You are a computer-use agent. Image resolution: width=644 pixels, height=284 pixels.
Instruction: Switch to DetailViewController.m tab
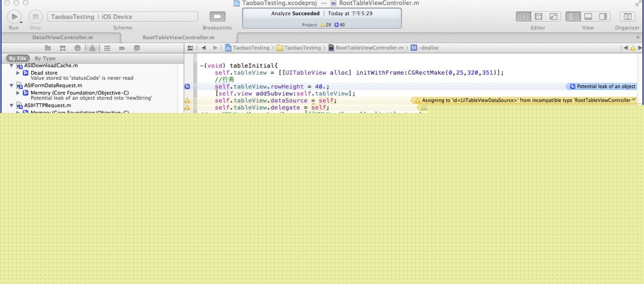click(62, 37)
